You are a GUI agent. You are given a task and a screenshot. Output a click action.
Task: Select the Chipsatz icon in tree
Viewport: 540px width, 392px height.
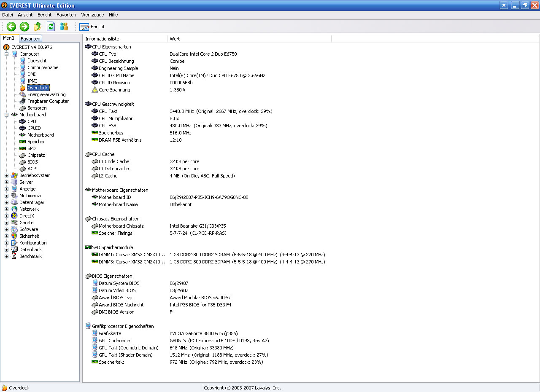[x=23, y=155]
